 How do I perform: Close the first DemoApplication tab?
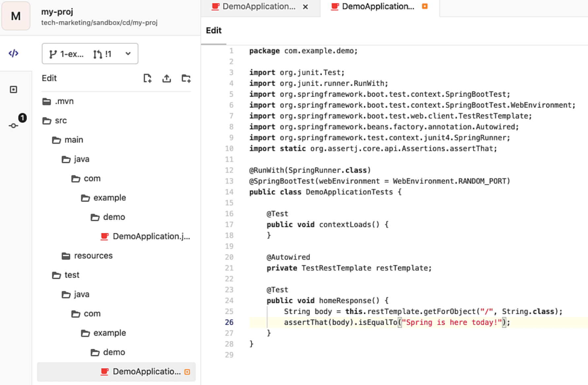[x=306, y=7]
